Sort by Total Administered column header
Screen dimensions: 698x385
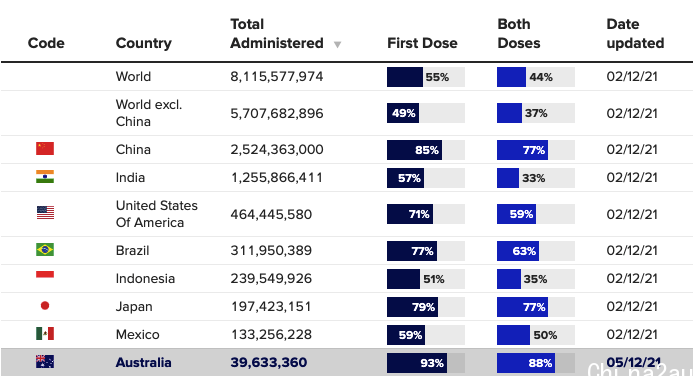pyautogui.click(x=276, y=33)
